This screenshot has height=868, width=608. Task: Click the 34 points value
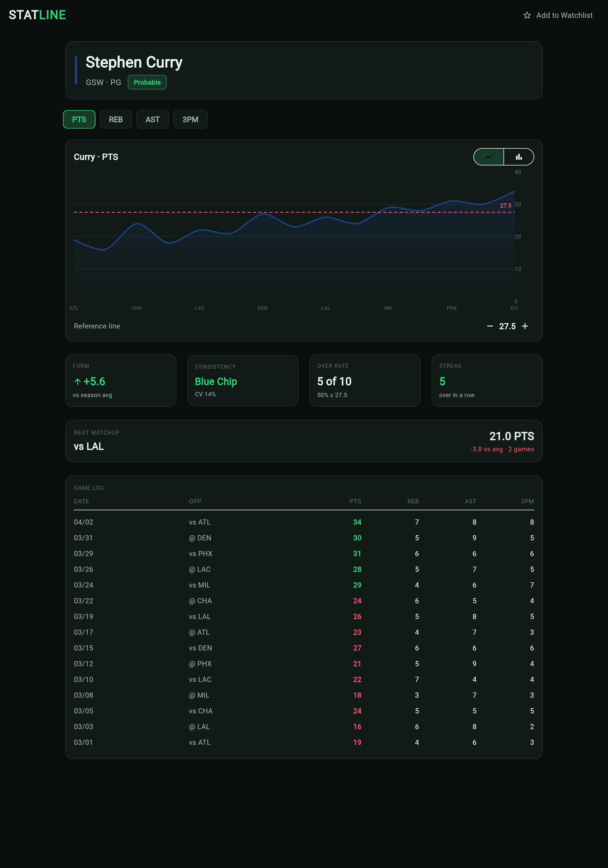[357, 522]
